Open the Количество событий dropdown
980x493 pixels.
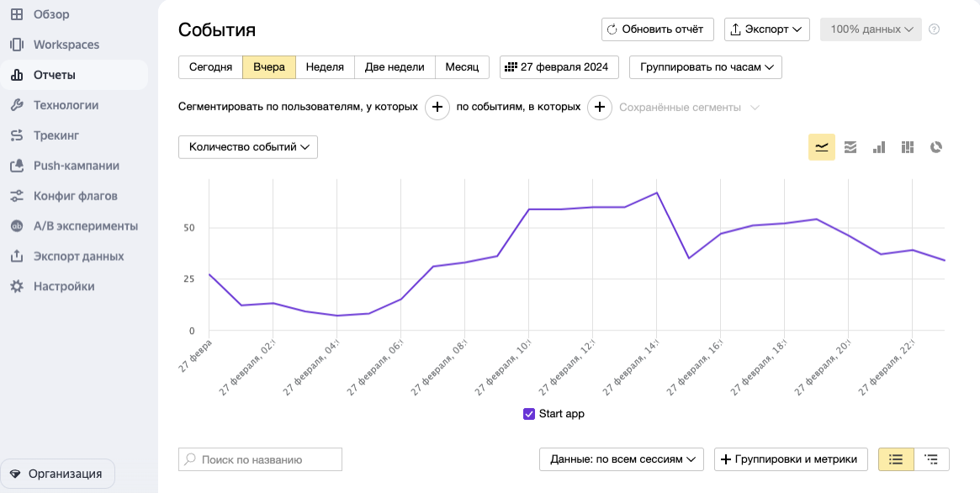[248, 147]
